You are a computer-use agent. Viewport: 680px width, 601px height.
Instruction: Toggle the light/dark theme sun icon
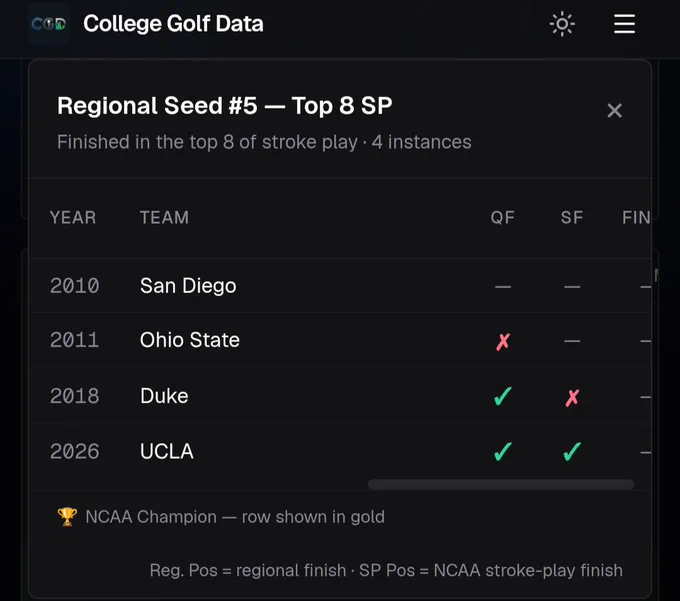click(562, 24)
